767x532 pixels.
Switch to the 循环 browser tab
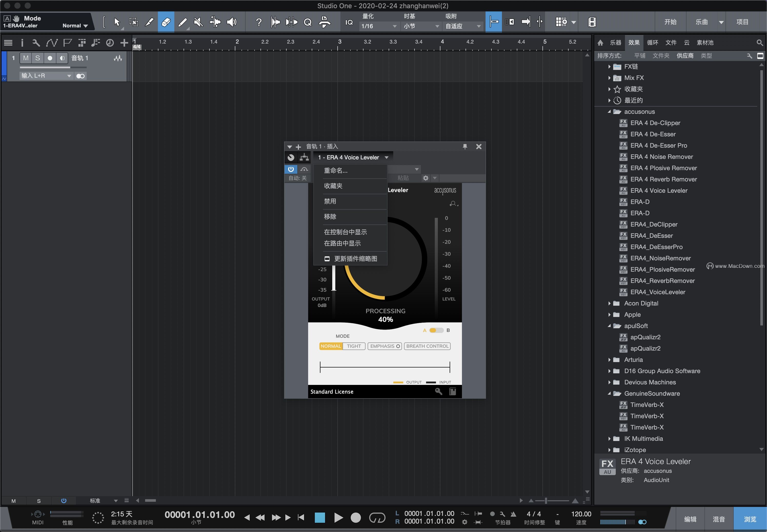coord(652,42)
